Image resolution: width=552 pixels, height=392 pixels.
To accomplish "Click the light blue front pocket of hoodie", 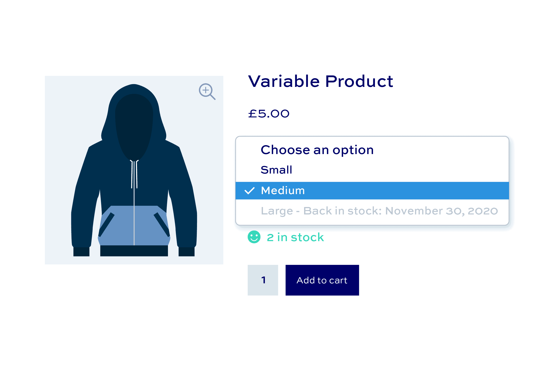I will (x=134, y=225).
